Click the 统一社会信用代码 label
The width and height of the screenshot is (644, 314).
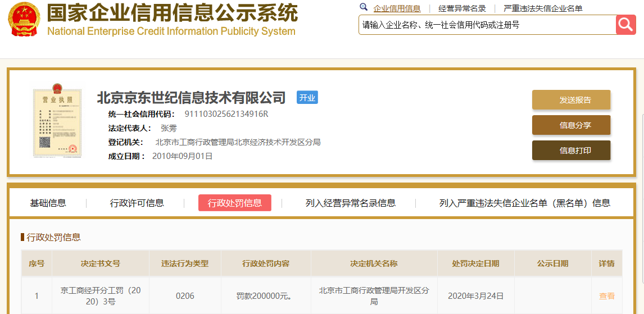(x=141, y=114)
